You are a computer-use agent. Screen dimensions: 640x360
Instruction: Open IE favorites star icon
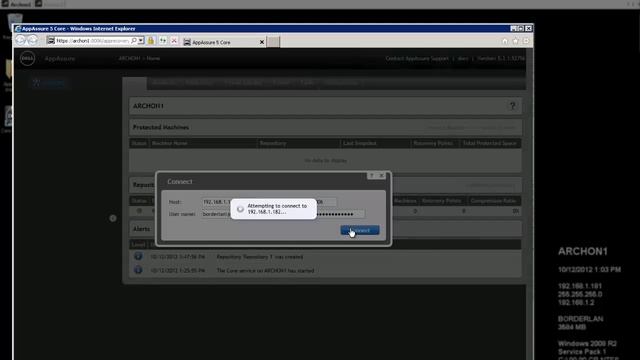click(x=516, y=41)
